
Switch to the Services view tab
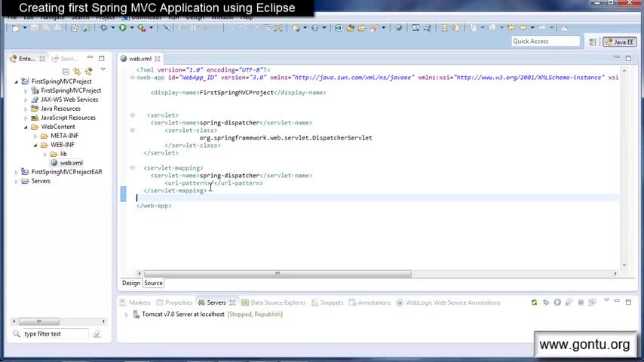65,59
